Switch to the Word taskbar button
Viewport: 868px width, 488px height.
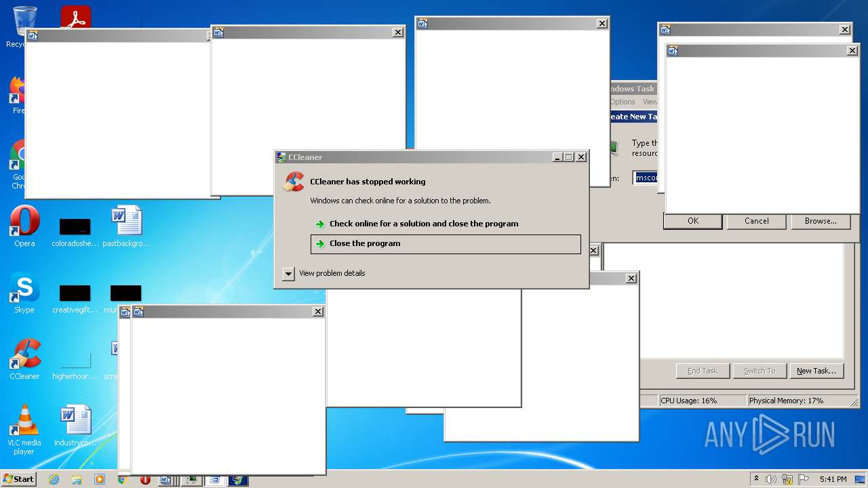click(166, 479)
